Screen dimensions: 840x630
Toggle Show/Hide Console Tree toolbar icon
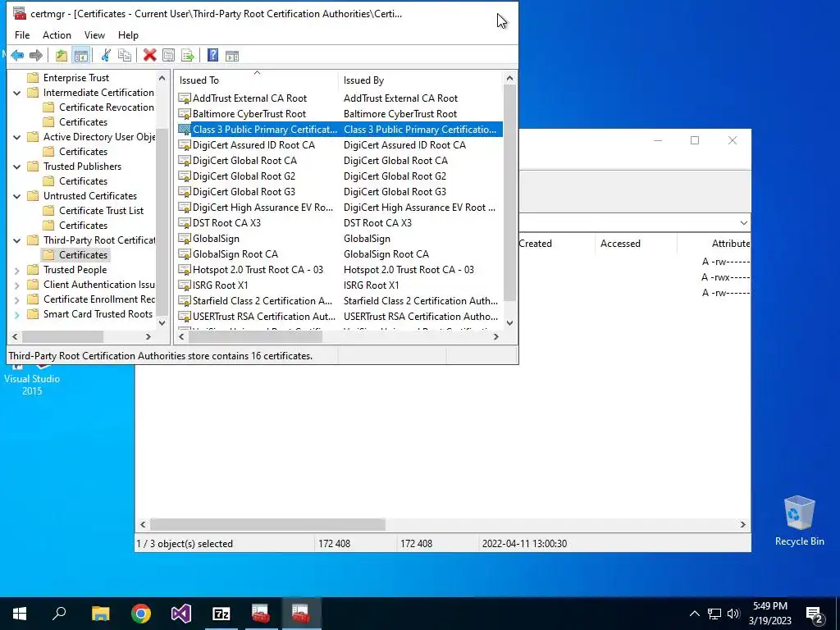pyautogui.click(x=81, y=55)
